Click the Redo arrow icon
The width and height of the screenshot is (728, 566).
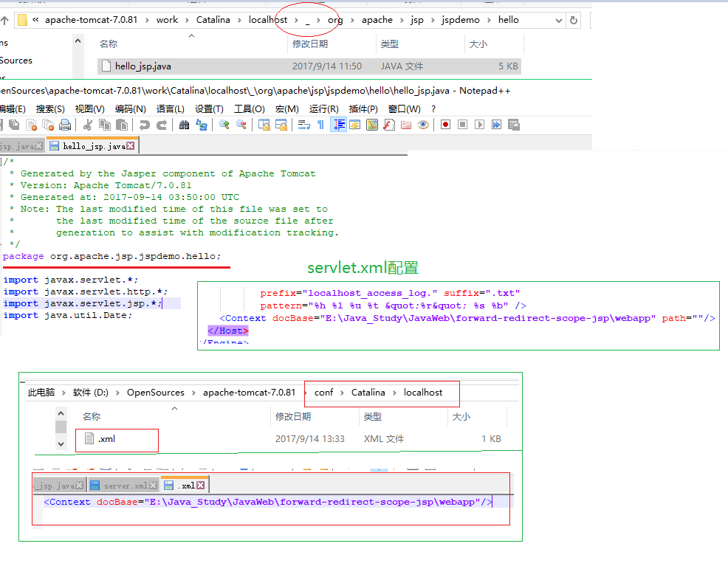pyautogui.click(x=162, y=125)
